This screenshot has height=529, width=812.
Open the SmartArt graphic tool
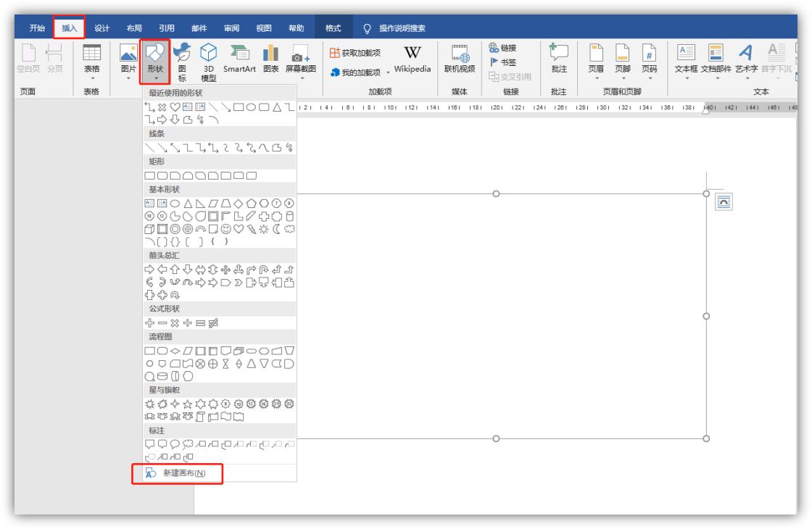(x=239, y=57)
